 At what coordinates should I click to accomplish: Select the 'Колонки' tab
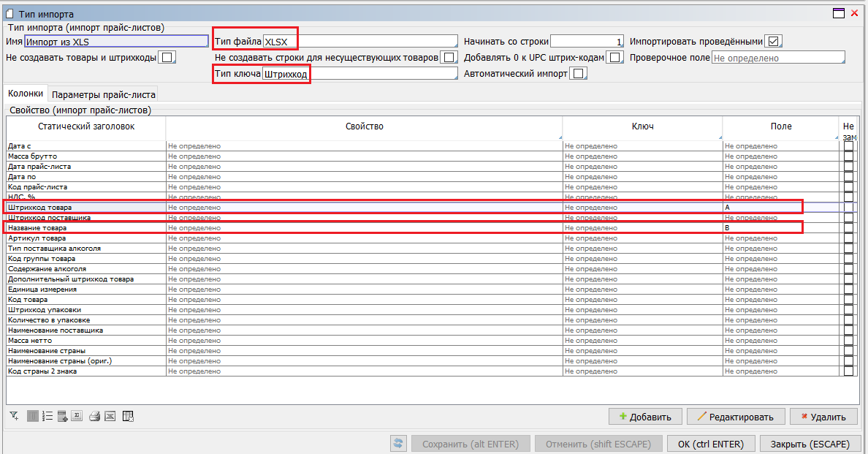tap(26, 94)
